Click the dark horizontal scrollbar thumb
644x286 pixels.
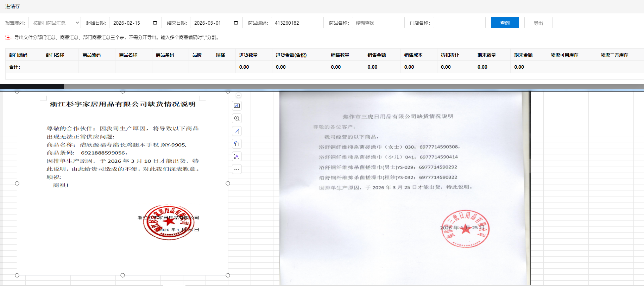[x=32, y=86]
